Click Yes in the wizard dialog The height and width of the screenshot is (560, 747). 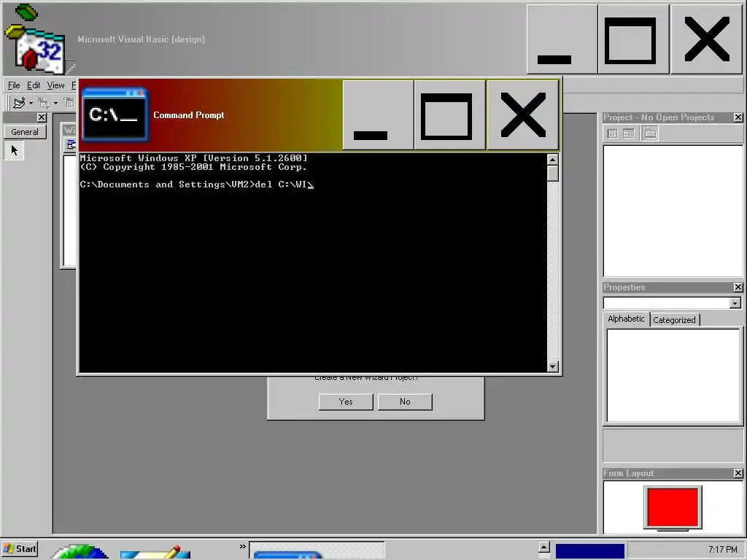coord(346,402)
